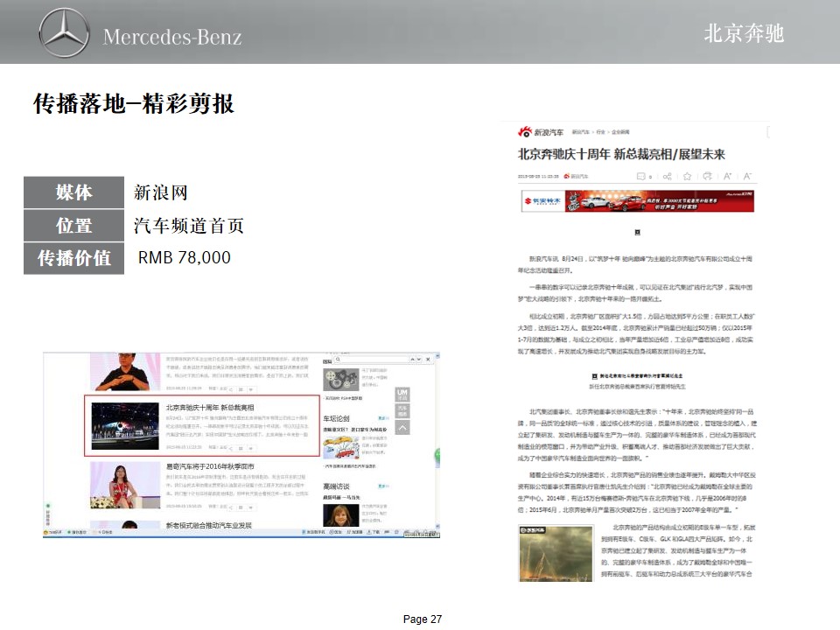Screen dimensions: 840x630
Task: Click the 新浪网 value
Action: (161, 192)
